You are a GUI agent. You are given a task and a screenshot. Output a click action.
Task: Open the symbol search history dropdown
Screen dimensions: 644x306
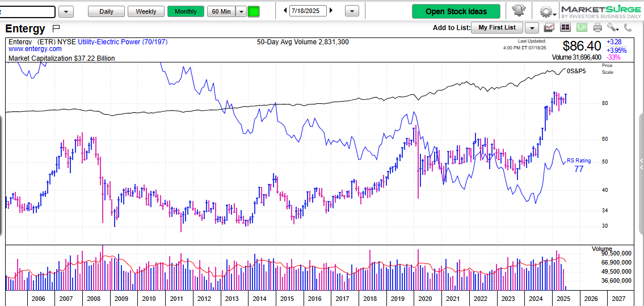(x=66, y=11)
